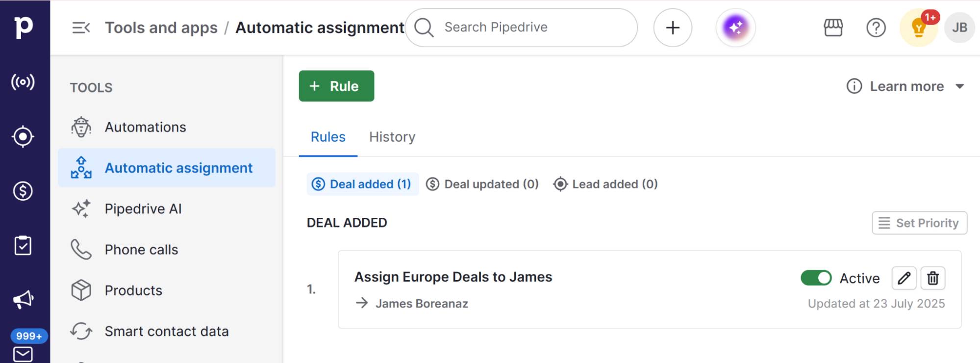Click Updated at 23 July 2025 text
980x363 pixels.
[876, 304]
